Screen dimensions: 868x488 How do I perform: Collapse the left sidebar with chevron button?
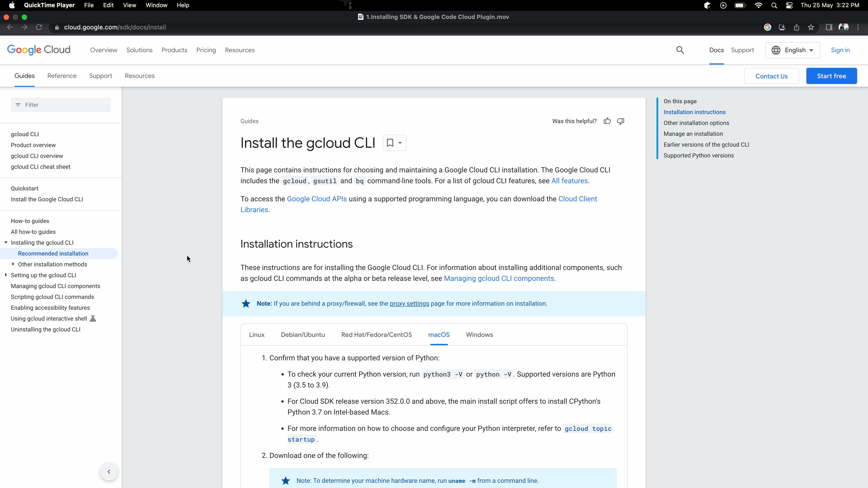pos(109,472)
